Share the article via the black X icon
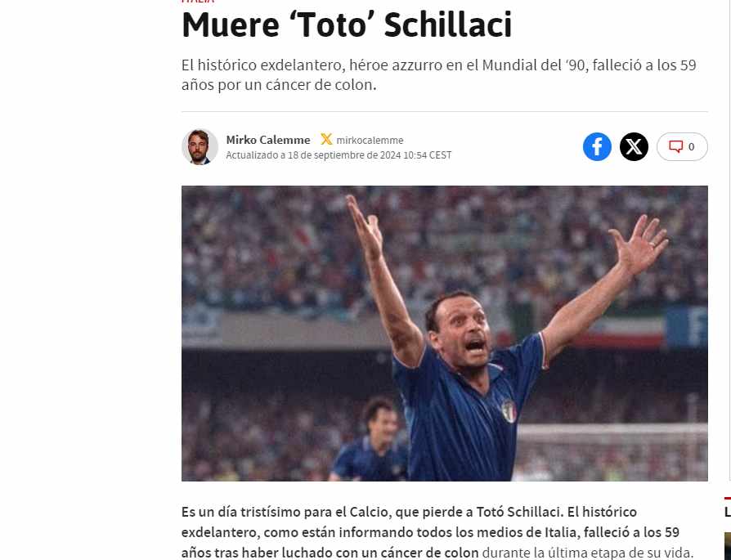The height and width of the screenshot is (560, 731). (634, 147)
